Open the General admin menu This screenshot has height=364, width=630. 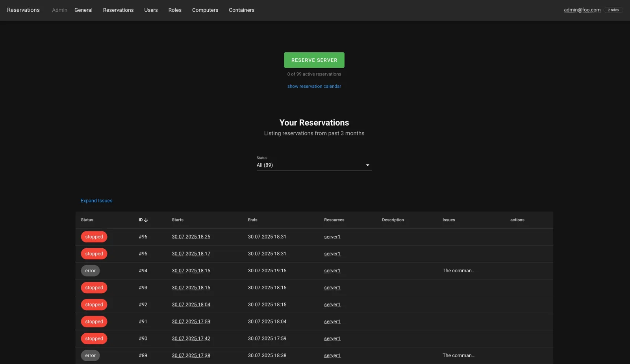[83, 10]
